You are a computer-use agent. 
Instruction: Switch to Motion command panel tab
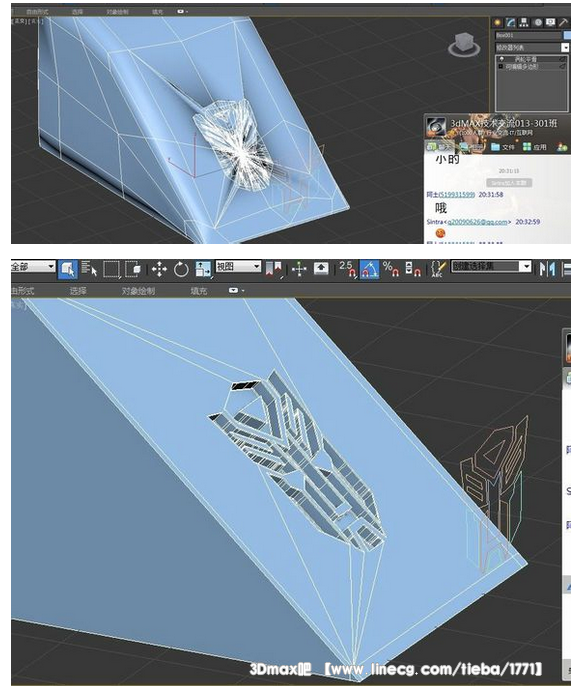(x=538, y=23)
